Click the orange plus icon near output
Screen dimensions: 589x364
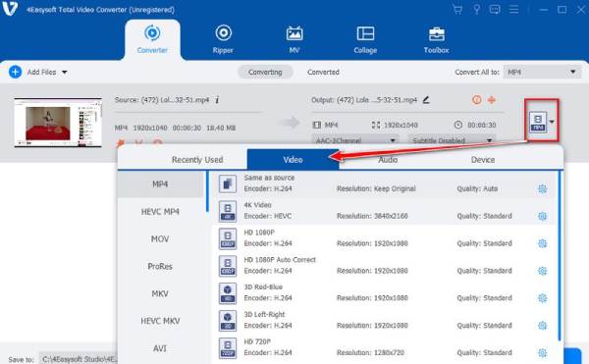[x=492, y=100]
